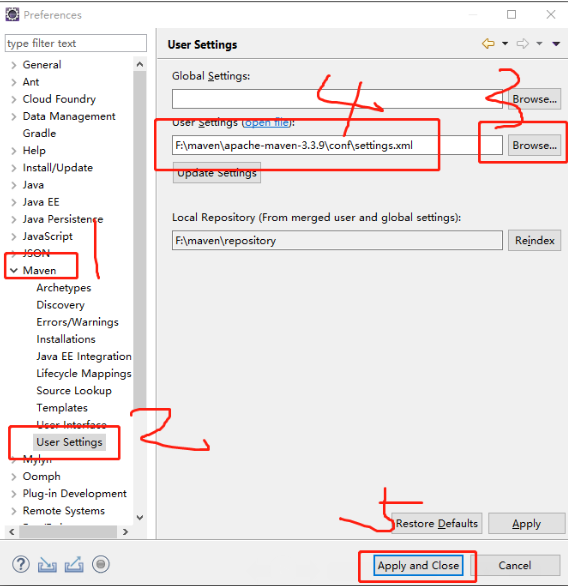This screenshot has width=568, height=586.
Task: Click the back navigation arrow icon
Action: tap(488, 44)
